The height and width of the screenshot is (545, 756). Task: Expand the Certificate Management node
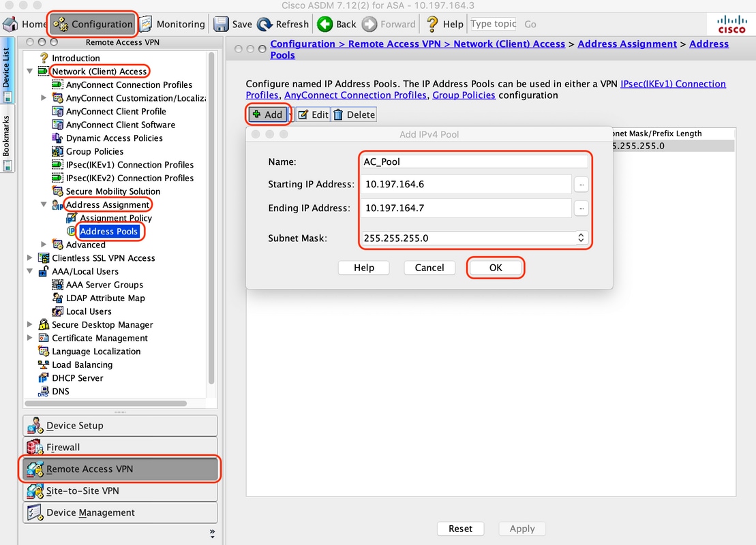pos(30,338)
